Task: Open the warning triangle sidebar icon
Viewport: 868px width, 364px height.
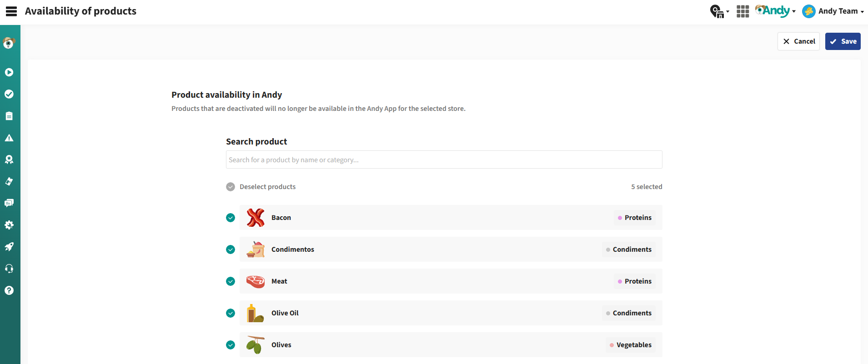Action: pos(9,138)
